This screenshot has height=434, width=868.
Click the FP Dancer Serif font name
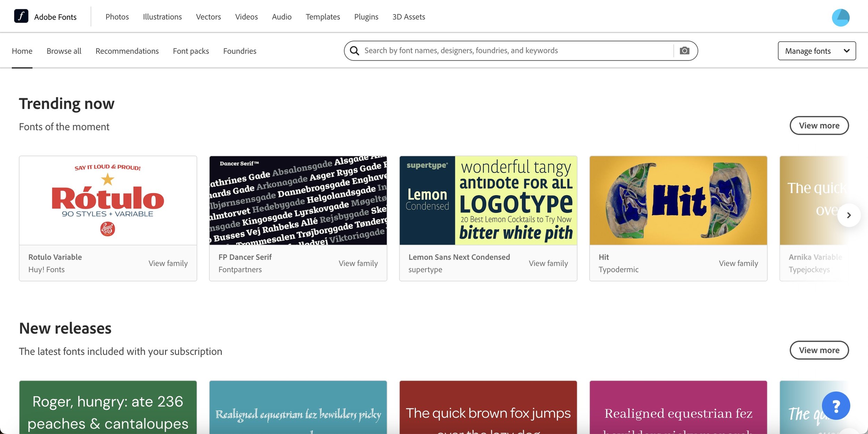click(x=245, y=257)
